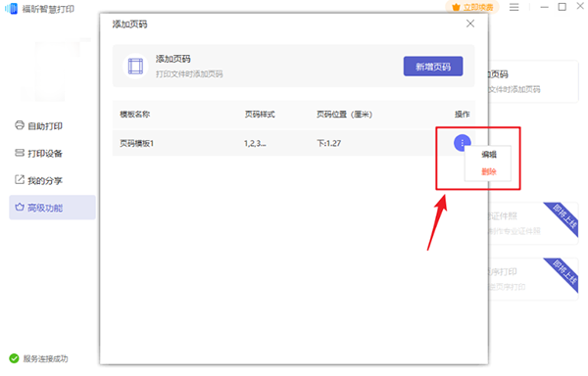Click the 自助打印 printer icon
Viewport: 588px width, 376px height.
(20, 125)
